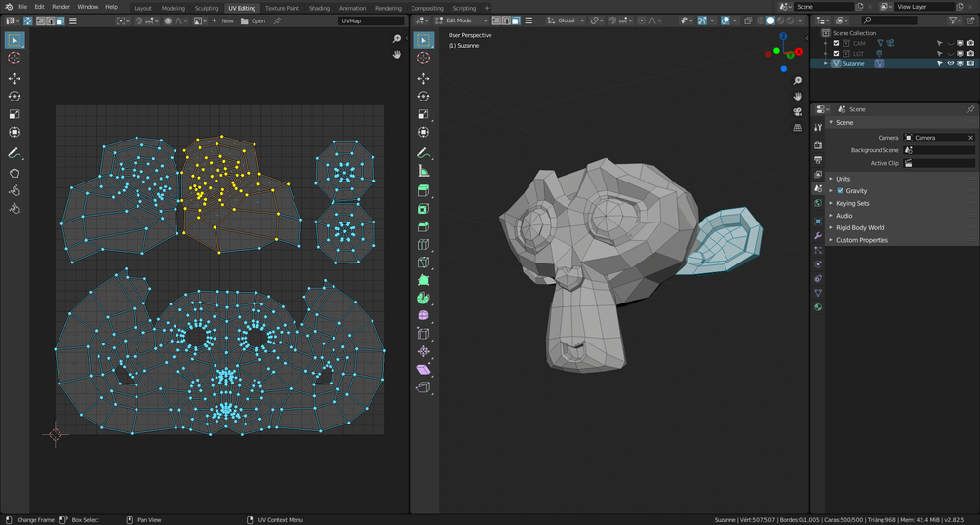Viewport: 980px width, 525px height.
Task: Select the Cursor tool in UV editor
Action: pos(14,58)
